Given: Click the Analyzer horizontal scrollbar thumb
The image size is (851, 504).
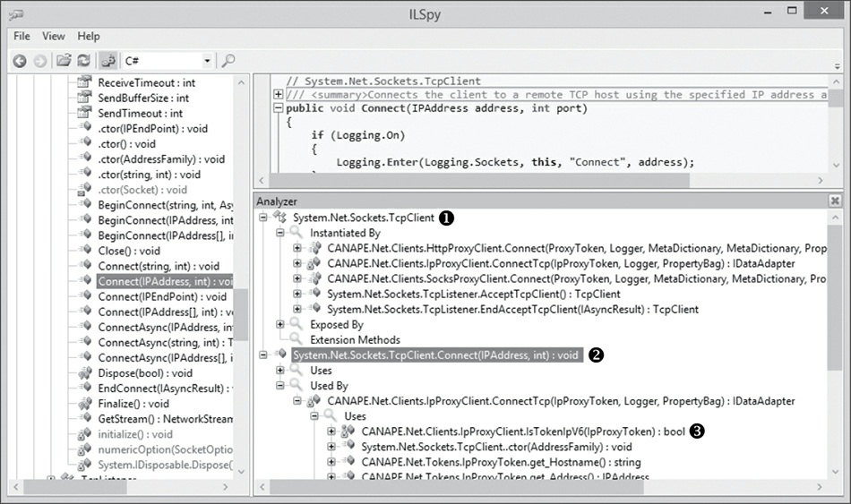Looking at the screenshot, I should [457, 487].
